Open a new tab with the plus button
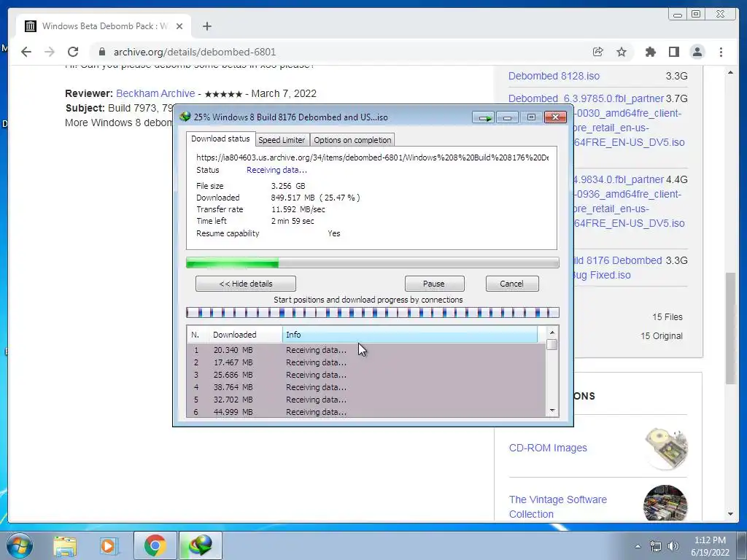 coord(206,26)
